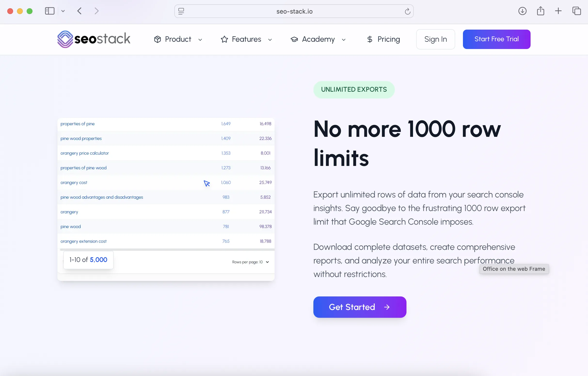Click the Start Free Trial button

pyautogui.click(x=496, y=39)
